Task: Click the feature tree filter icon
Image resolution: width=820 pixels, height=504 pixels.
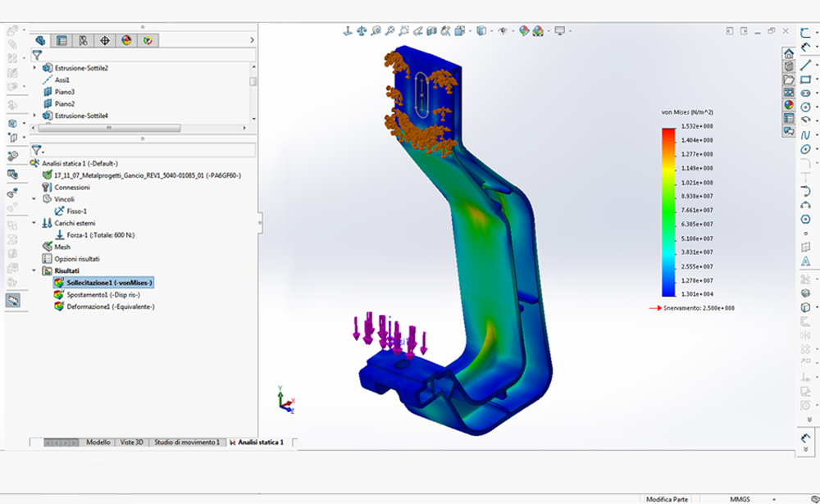Action: [x=37, y=54]
